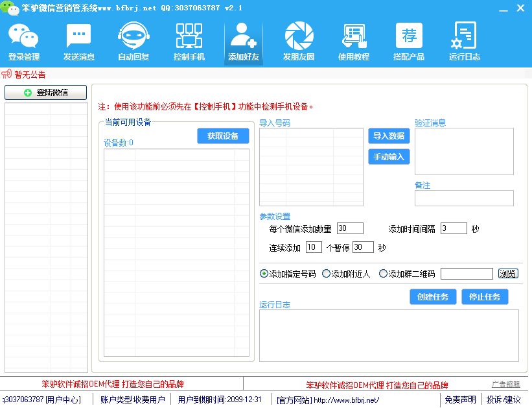Image resolution: width=532 pixels, height=408 pixels.
Task: Click the 账户类型:收费用户 status entry
Action: [x=133, y=400]
